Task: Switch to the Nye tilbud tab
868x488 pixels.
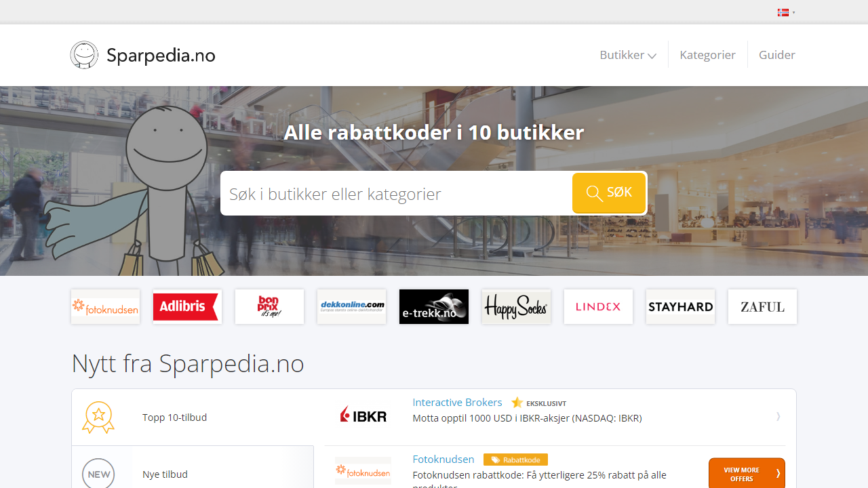Action: (x=193, y=474)
